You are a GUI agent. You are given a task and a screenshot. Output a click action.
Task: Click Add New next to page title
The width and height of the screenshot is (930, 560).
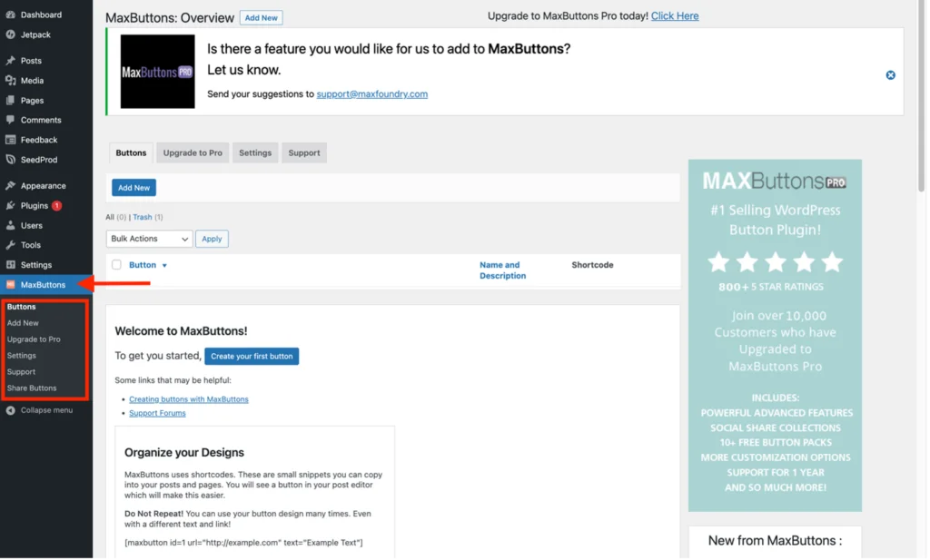262,18
